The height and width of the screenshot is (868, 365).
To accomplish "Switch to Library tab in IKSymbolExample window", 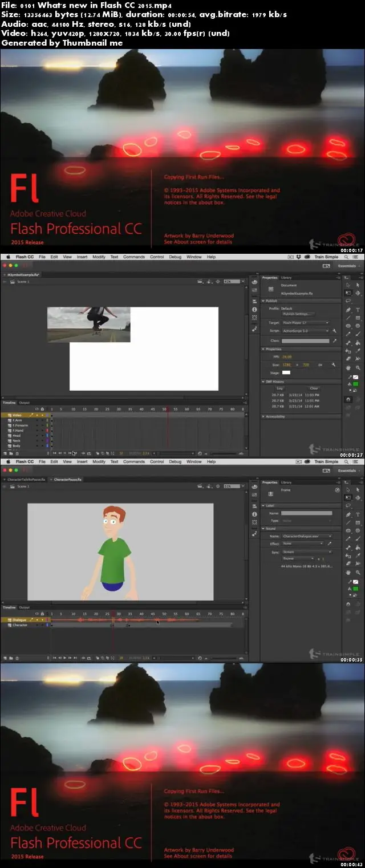I will 286,277.
